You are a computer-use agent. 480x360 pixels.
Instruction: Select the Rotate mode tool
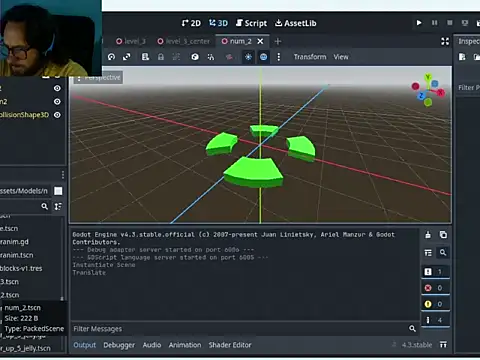coord(111,57)
